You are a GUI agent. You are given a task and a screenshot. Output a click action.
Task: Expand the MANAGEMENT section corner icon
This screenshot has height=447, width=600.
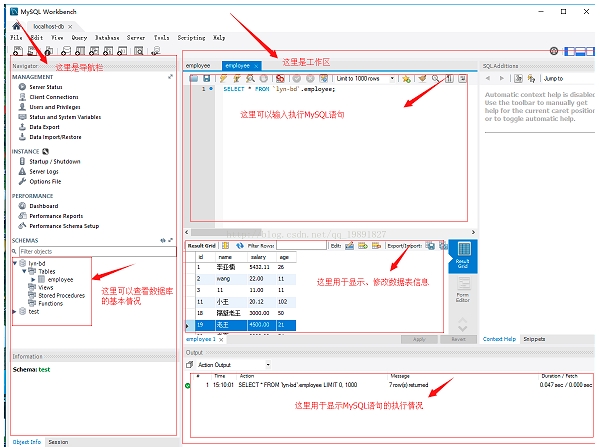pos(170,77)
